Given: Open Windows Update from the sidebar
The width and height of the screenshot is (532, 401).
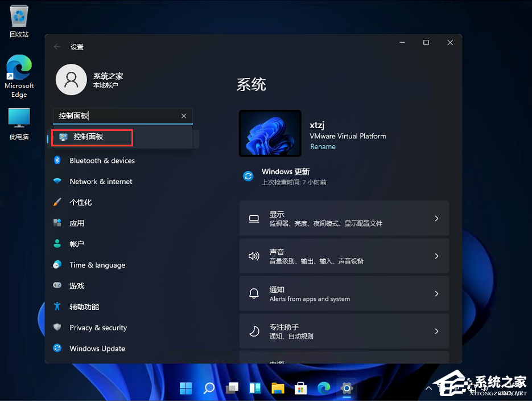Looking at the screenshot, I should [97, 348].
